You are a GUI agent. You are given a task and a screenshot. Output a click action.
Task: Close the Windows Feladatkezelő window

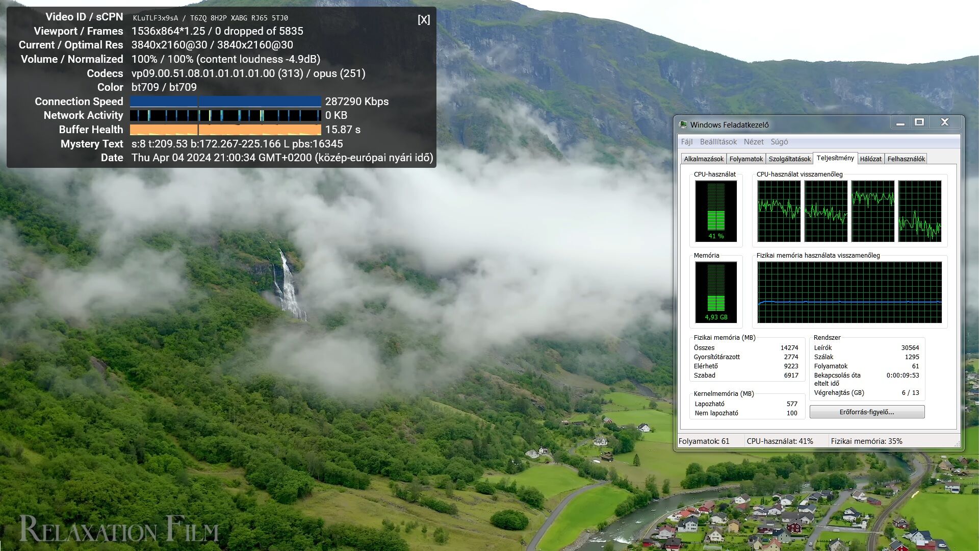click(x=945, y=122)
